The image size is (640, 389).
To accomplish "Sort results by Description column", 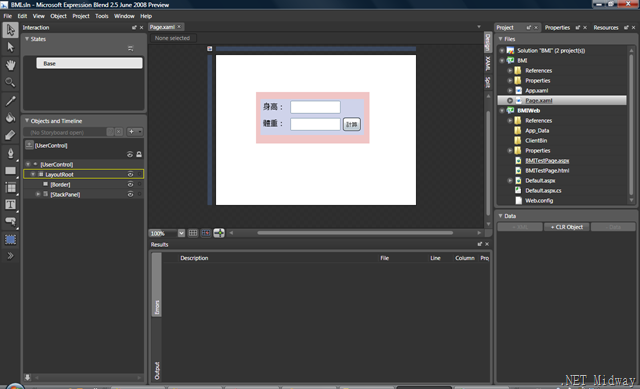I will coord(194,258).
